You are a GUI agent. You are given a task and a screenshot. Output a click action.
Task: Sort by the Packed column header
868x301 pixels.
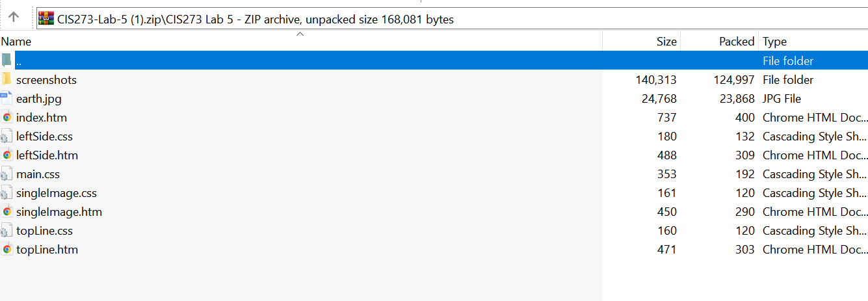coord(736,42)
